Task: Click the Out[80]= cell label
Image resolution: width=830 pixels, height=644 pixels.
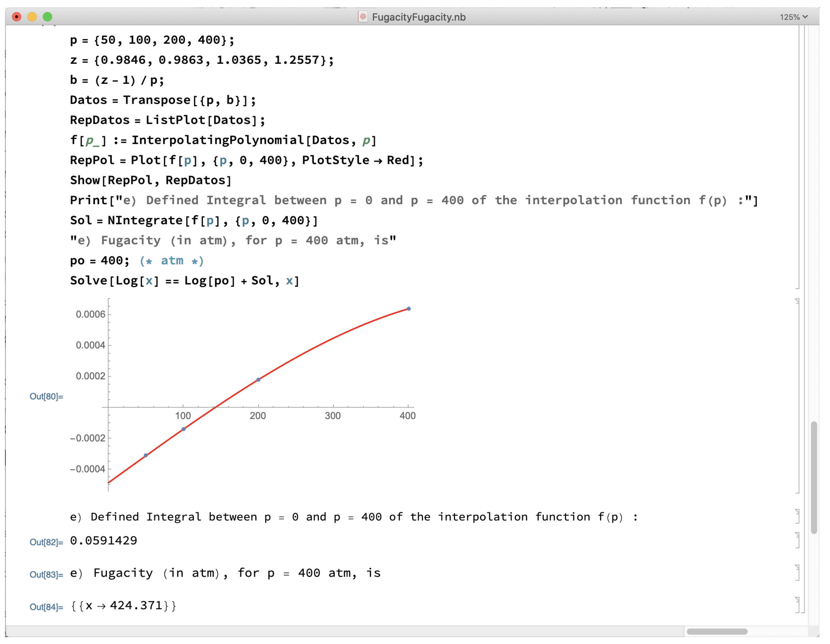Action: coord(46,397)
